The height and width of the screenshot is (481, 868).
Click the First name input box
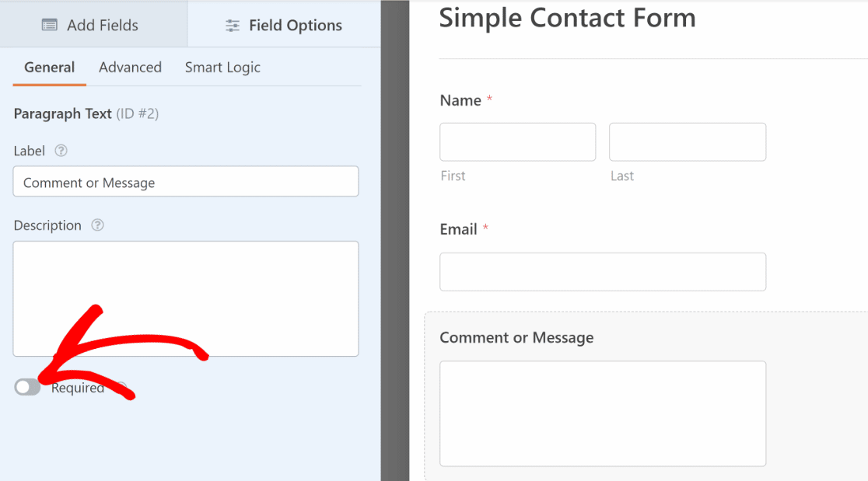(517, 142)
